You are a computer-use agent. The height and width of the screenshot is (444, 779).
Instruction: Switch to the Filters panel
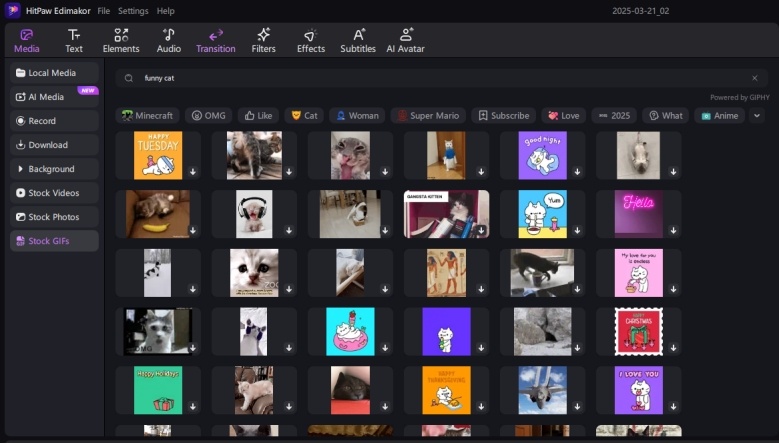coord(263,40)
